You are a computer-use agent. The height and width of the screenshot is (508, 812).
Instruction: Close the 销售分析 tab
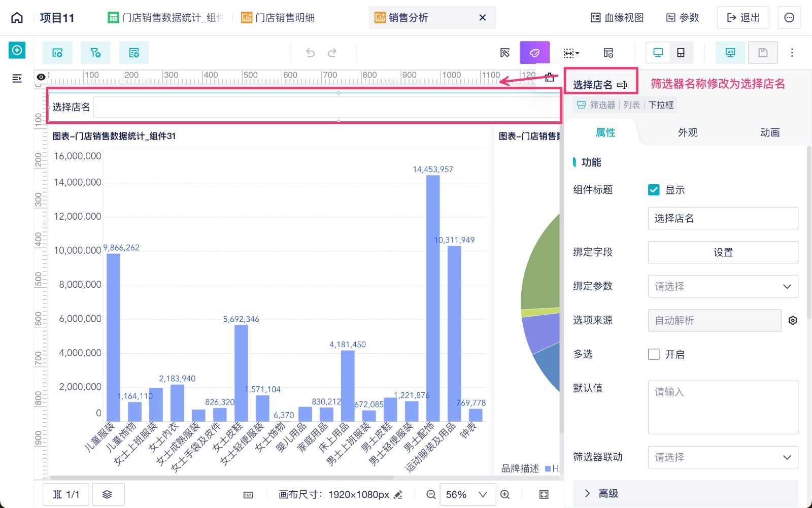pyautogui.click(x=483, y=18)
